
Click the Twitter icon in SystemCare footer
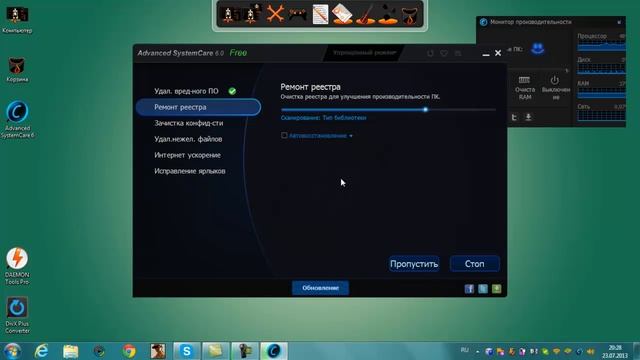[x=483, y=289]
